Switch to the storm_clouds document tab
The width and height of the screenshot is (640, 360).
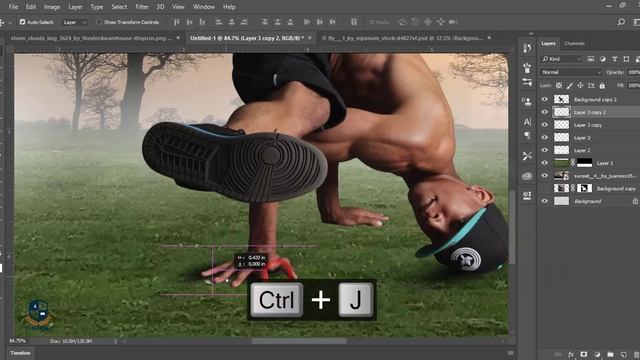click(91, 38)
